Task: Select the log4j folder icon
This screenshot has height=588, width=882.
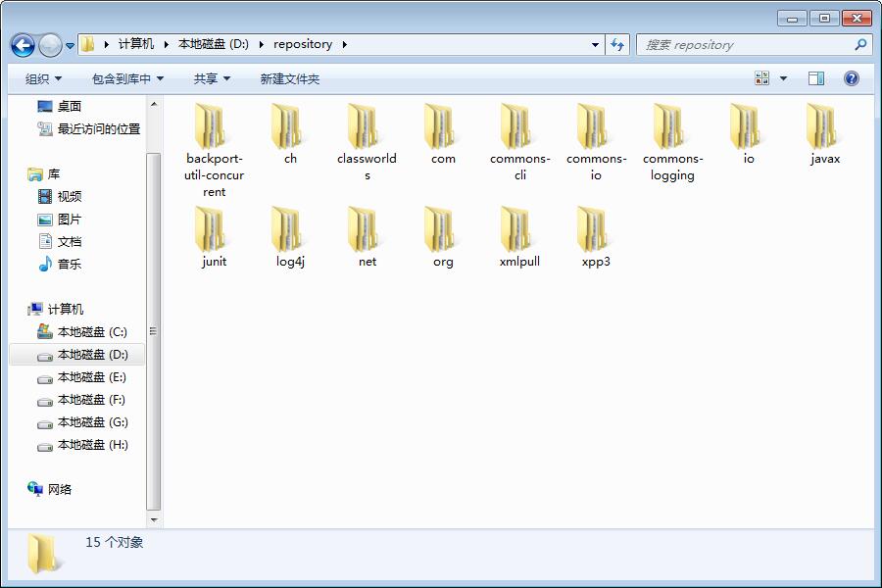Action: point(287,228)
